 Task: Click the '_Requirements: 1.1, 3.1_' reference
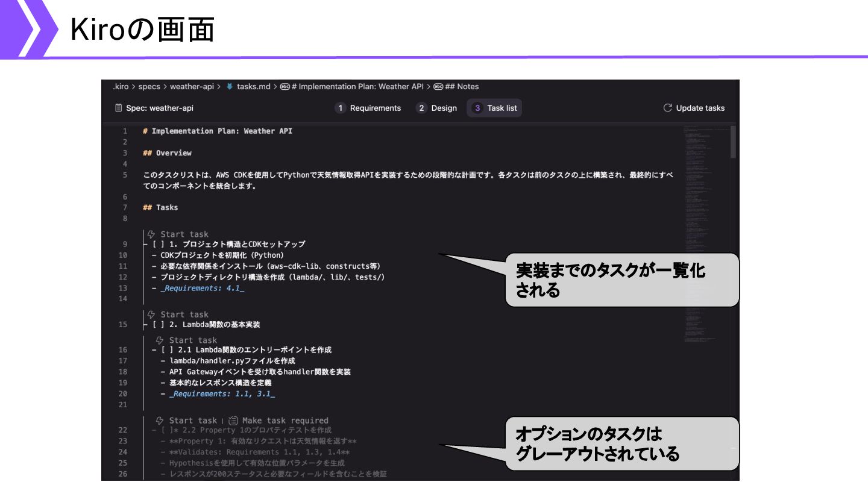pyautogui.click(x=222, y=394)
